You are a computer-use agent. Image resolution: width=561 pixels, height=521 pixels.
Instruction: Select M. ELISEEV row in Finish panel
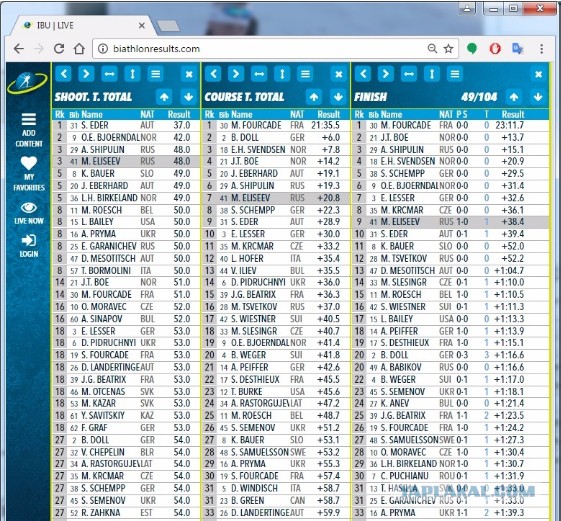tap(450, 222)
